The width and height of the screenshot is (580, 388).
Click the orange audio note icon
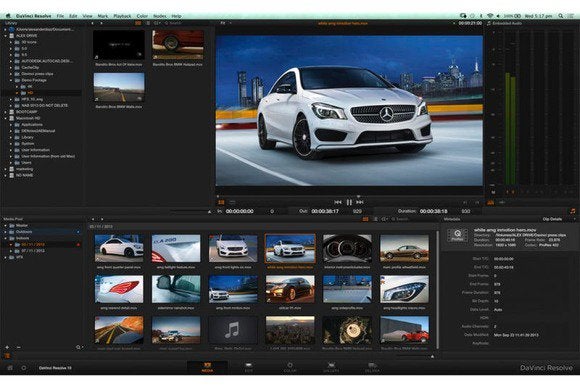point(573,211)
